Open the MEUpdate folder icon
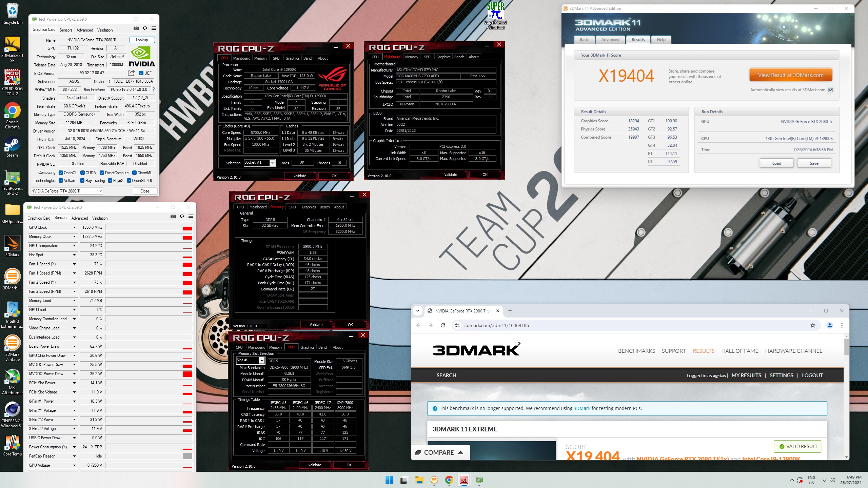 point(12,213)
